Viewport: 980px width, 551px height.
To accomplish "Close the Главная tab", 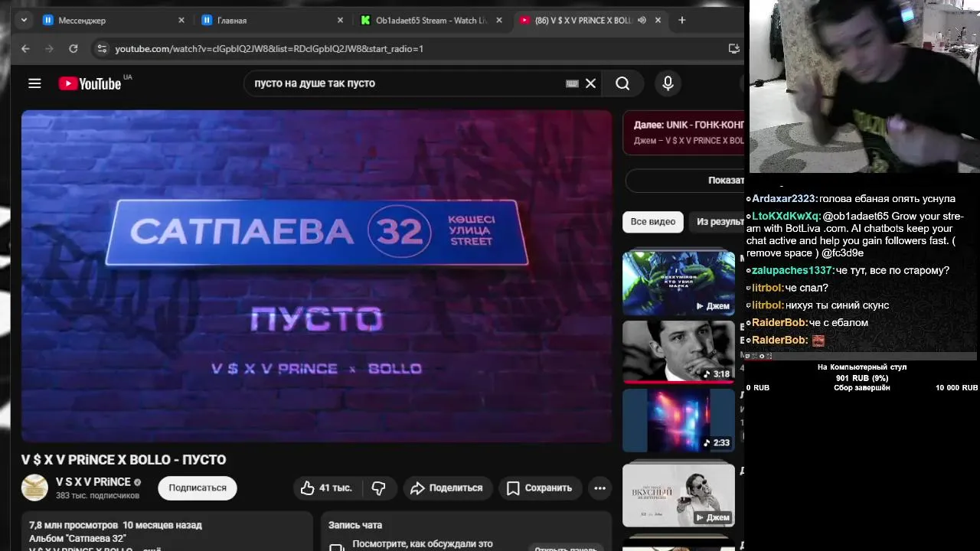I will pos(340,20).
